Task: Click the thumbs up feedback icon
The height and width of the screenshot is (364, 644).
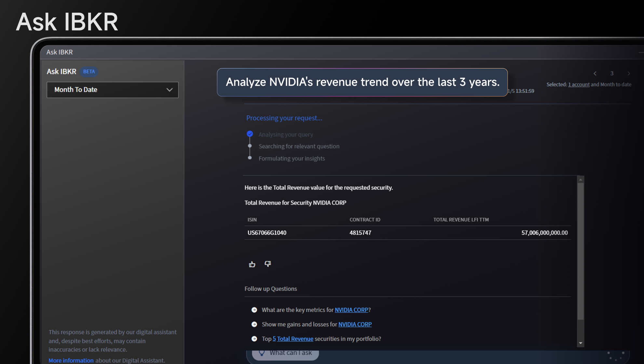Action: click(x=252, y=264)
